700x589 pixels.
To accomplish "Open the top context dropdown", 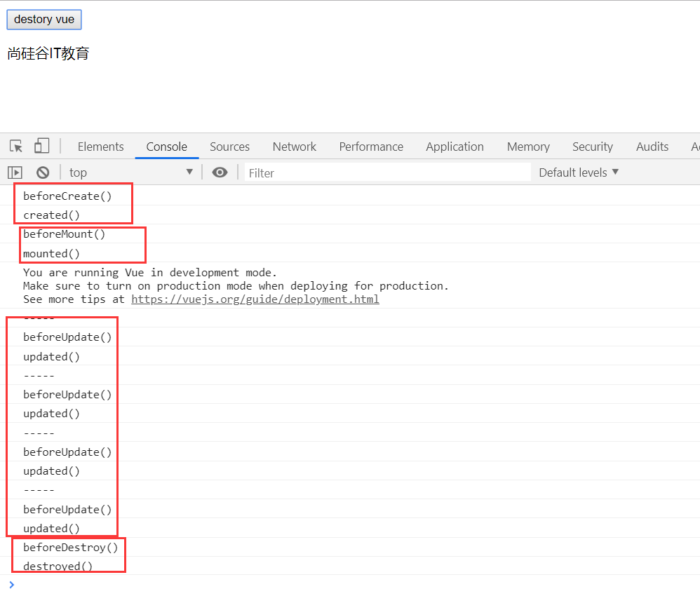I will coord(130,172).
